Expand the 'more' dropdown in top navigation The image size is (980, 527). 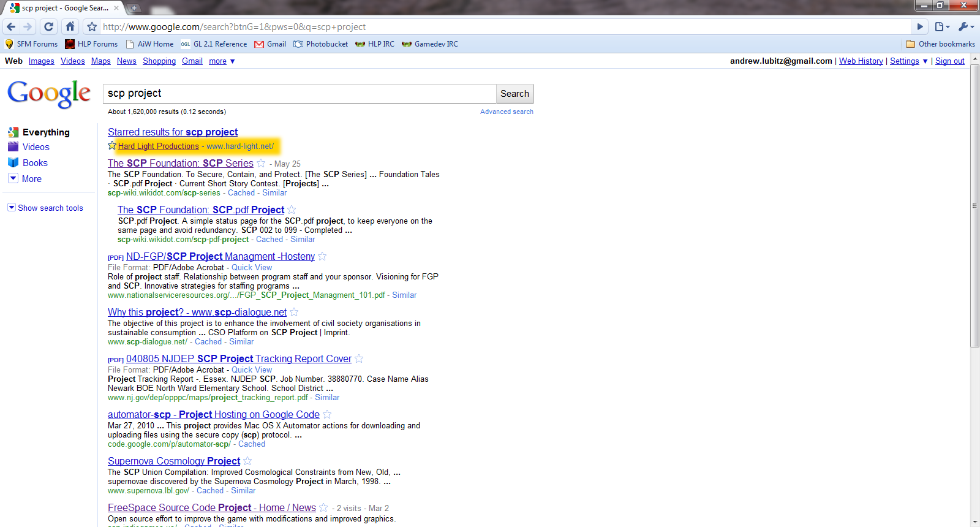[x=222, y=61]
